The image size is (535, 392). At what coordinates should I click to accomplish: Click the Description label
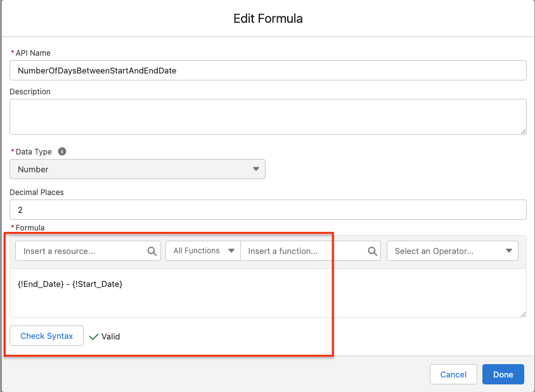[x=30, y=92]
